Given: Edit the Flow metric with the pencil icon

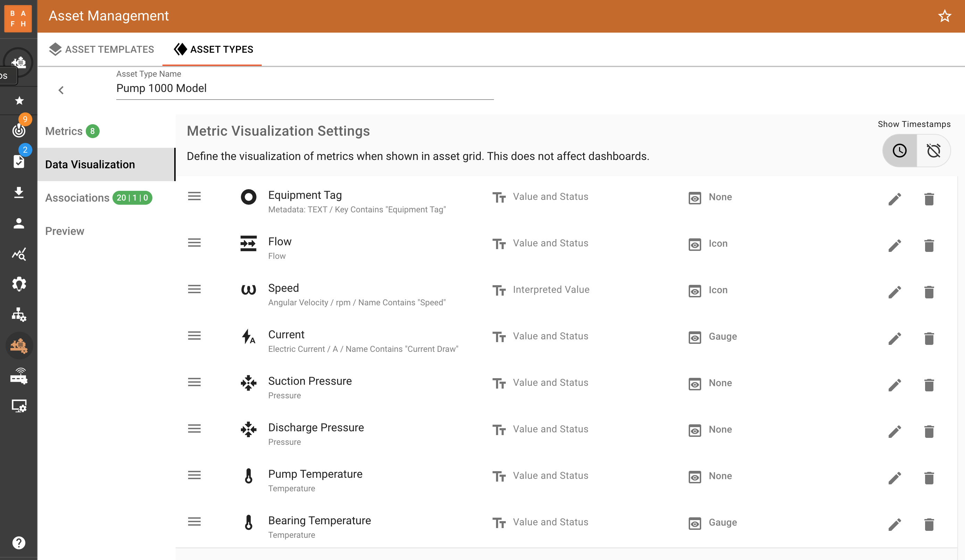Looking at the screenshot, I should click(x=895, y=245).
